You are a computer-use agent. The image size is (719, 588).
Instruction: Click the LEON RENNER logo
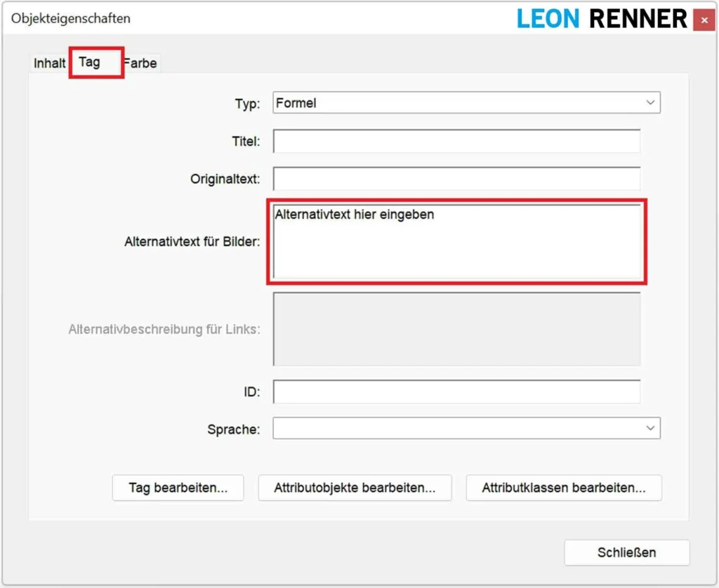[602, 19]
